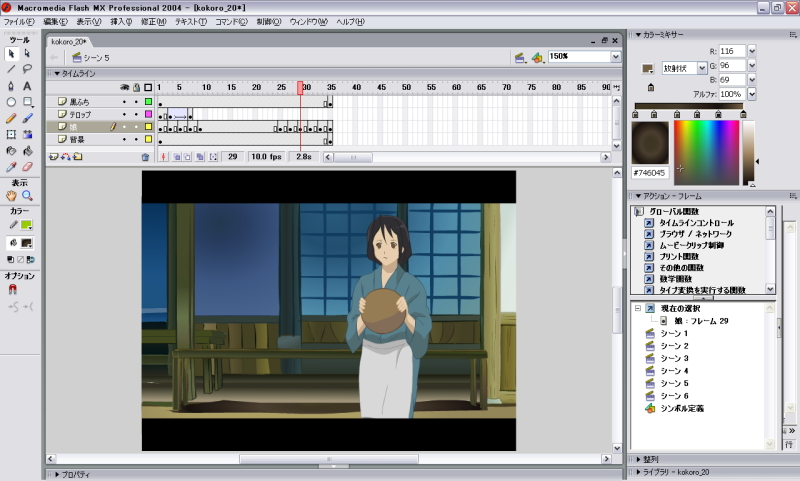Select the Zoom magnifier tool

[27, 195]
